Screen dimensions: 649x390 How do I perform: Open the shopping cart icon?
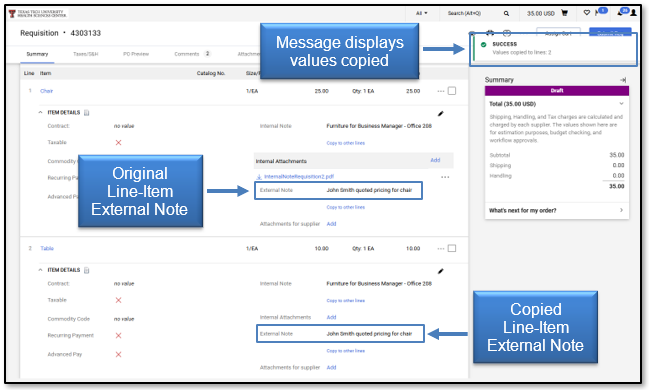pyautogui.click(x=564, y=13)
